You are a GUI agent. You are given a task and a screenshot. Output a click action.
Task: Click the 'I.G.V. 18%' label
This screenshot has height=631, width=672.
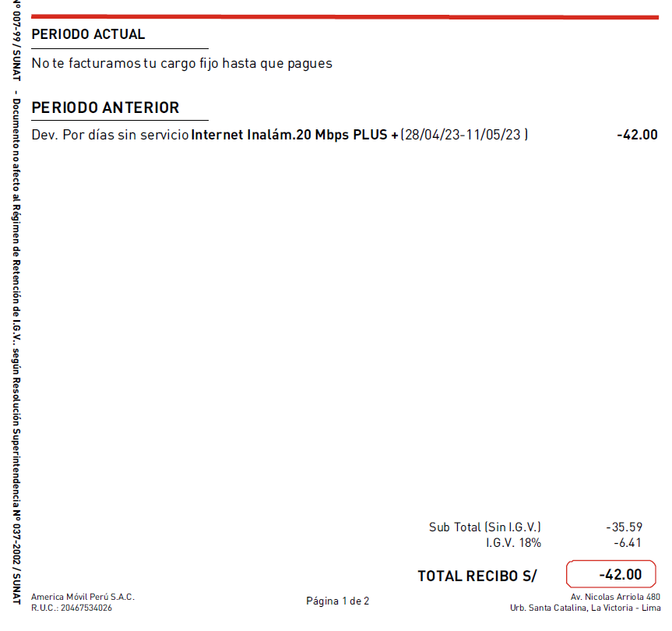(x=512, y=542)
